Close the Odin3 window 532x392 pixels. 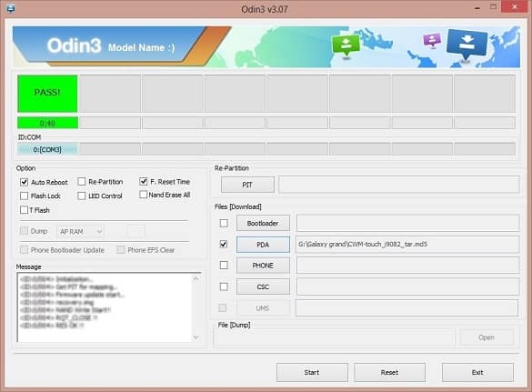pos(515,7)
